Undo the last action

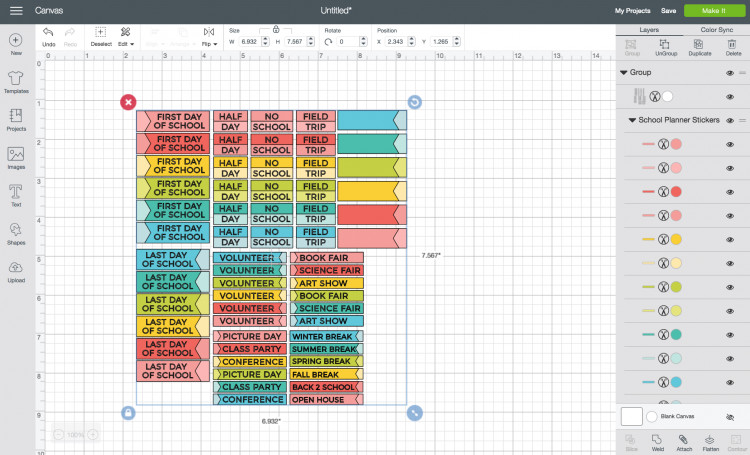pos(48,37)
